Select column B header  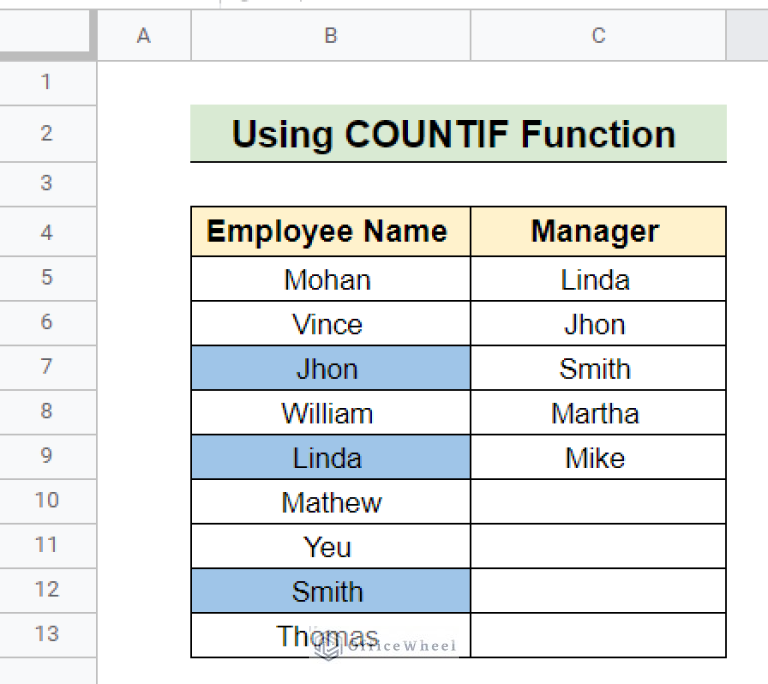(x=331, y=36)
